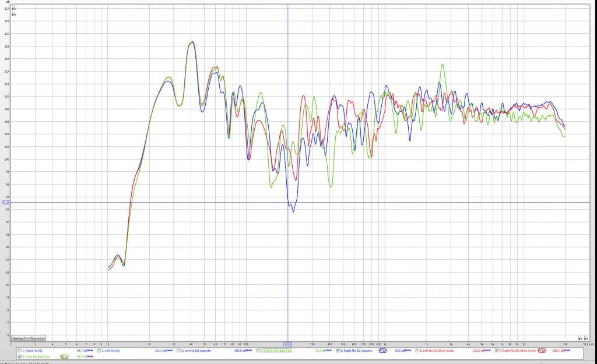Enable the '1: Right No EQ' trace checkbox

[20, 351]
